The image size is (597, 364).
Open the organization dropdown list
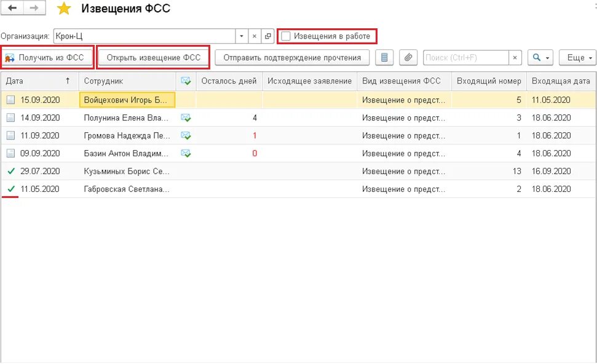242,36
